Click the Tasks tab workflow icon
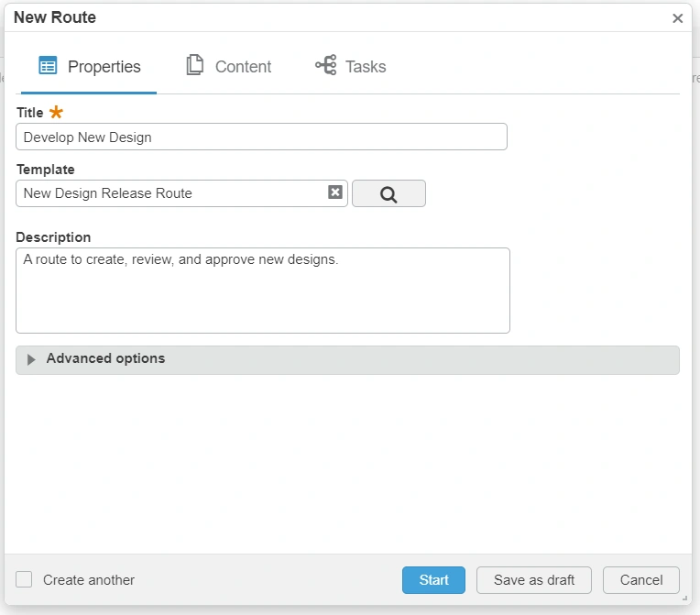This screenshot has height=615, width=700. click(x=325, y=66)
